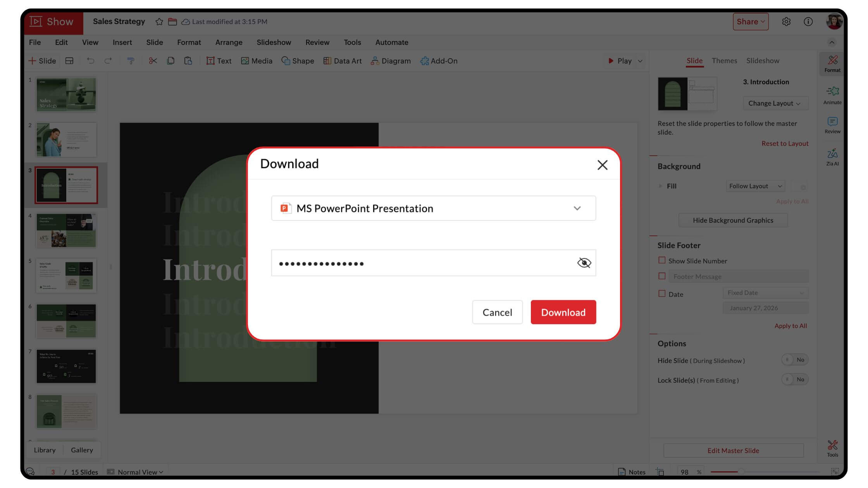Click the red Download button
This screenshot has height=488, width=868.
(x=563, y=312)
